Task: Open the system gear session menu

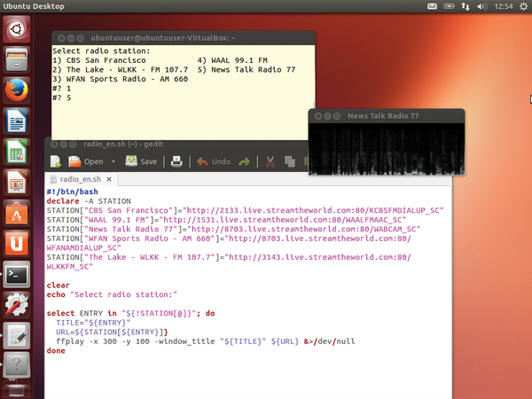Action: 523,6
